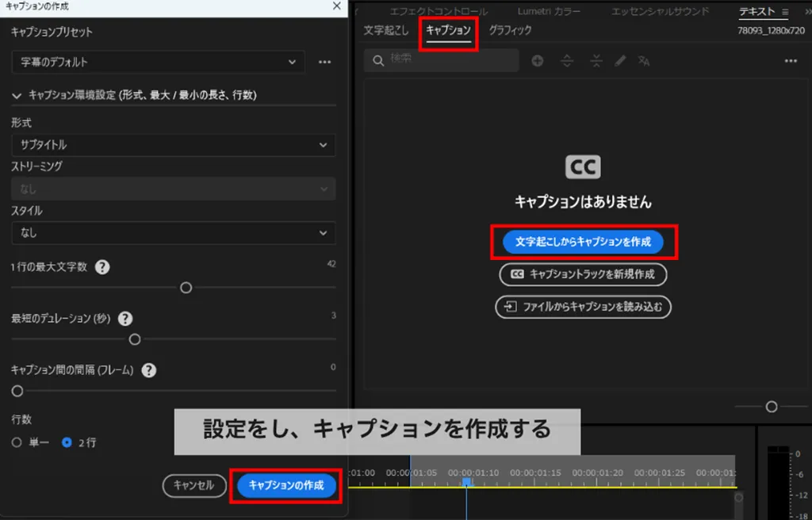The image size is (812, 520).
Task: Click the キャプションの作成 button
Action: click(286, 485)
